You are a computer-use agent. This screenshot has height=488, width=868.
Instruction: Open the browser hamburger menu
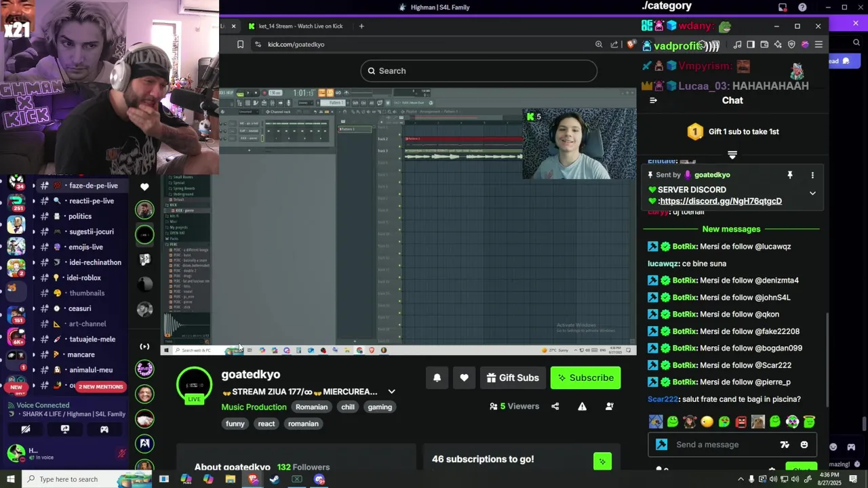click(818, 44)
